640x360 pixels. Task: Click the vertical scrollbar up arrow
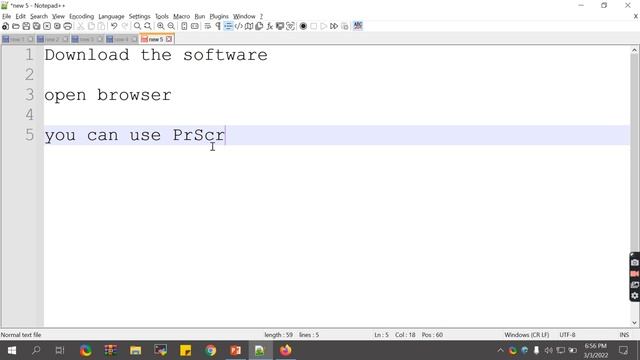(x=634, y=51)
